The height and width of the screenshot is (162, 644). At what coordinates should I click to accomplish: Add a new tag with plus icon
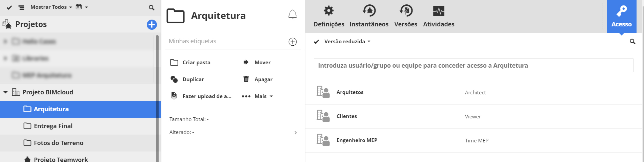pyautogui.click(x=293, y=42)
